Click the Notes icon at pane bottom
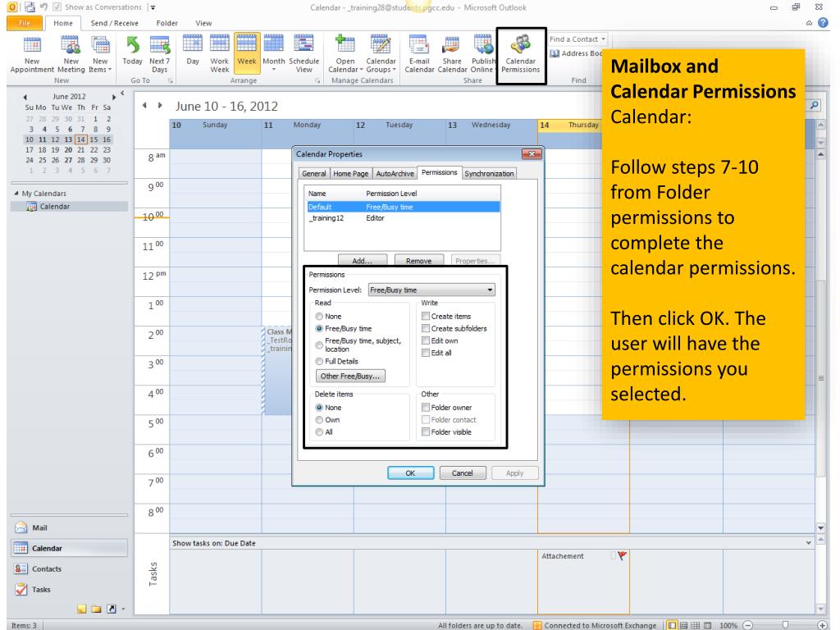 pyautogui.click(x=81, y=609)
